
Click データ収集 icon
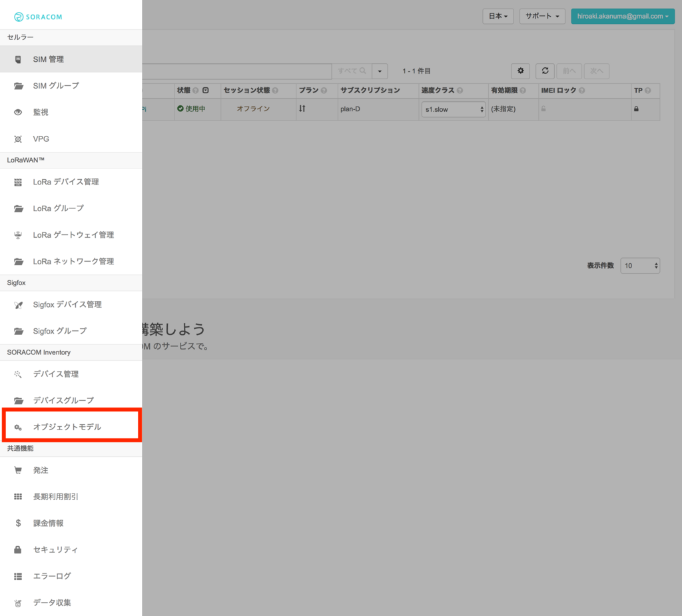point(18,603)
